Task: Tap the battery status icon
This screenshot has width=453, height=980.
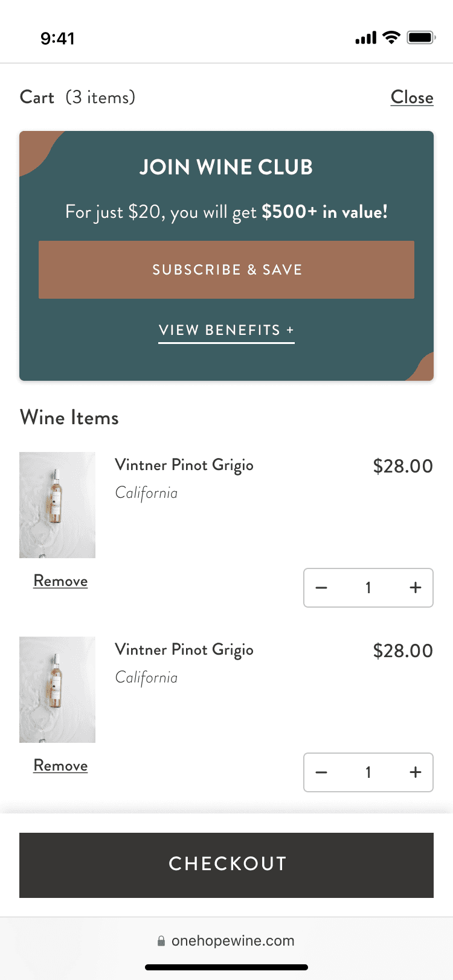Action: click(x=421, y=38)
